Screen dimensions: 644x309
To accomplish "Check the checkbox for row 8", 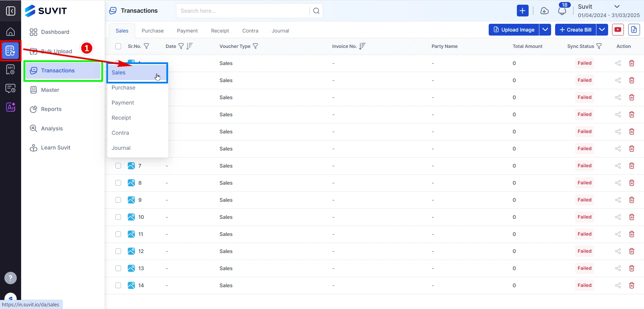I will coord(118,183).
